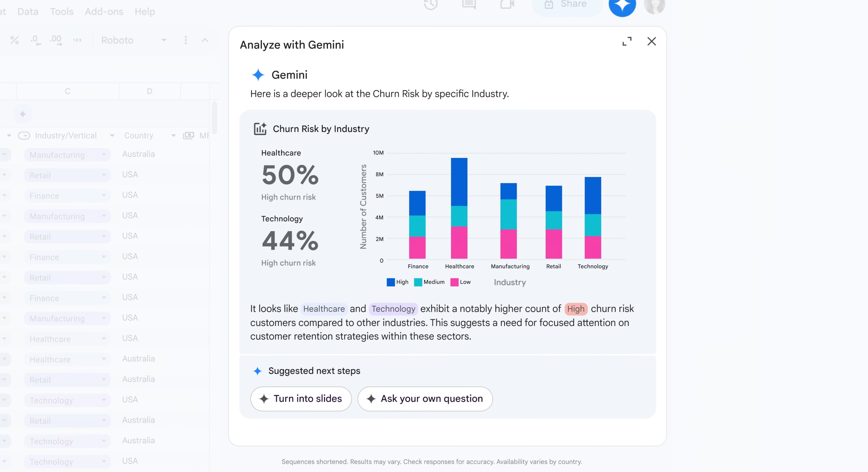Open the Data menu

pos(27,11)
